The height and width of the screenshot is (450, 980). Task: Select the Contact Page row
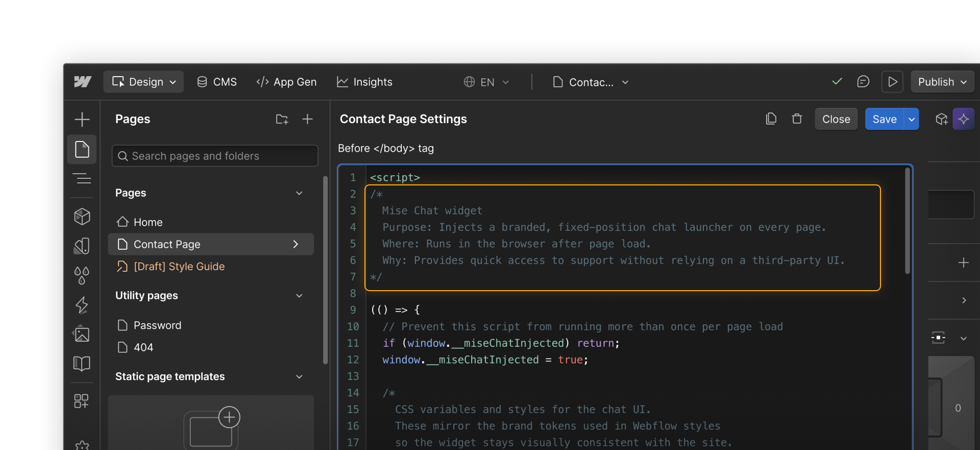tap(211, 244)
